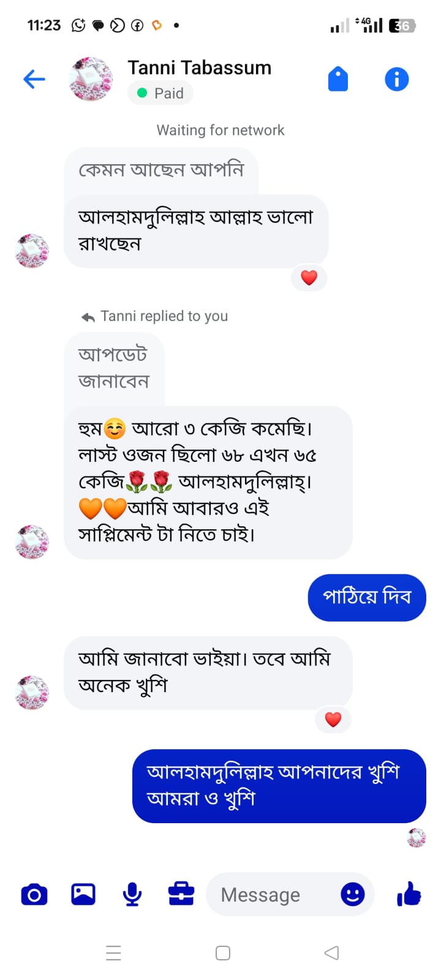Tap the Tanni Tabassum contact name
The width and height of the screenshot is (441, 980).
coord(199,68)
